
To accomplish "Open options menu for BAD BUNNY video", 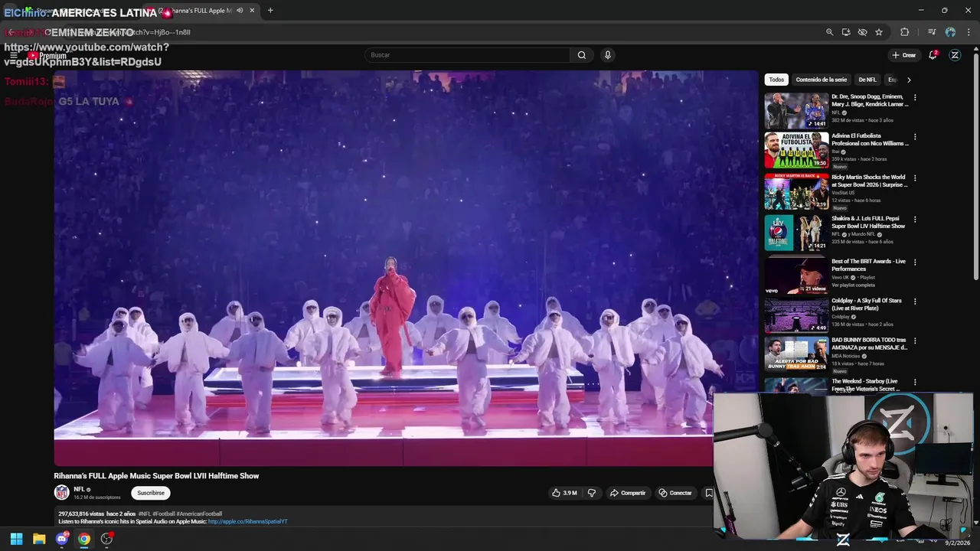I will click(x=915, y=341).
